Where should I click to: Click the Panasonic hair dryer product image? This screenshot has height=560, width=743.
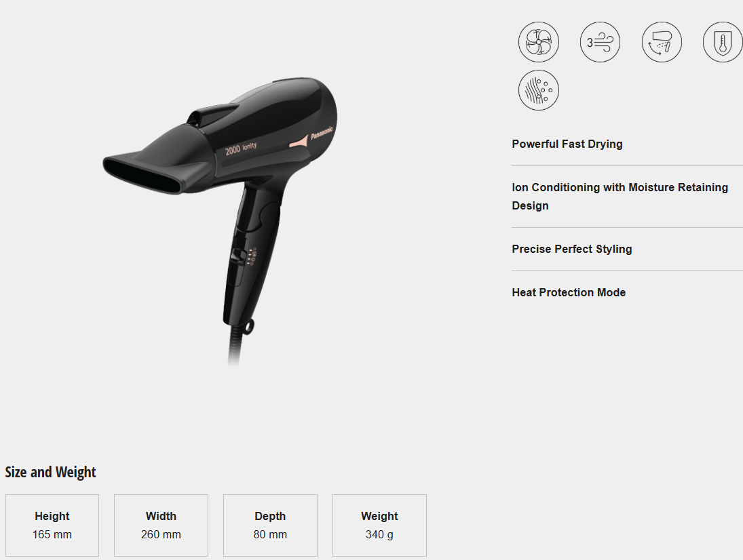coord(221,220)
